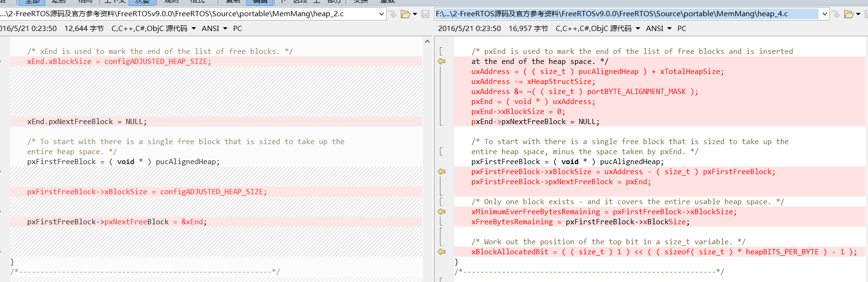This screenshot has height=282, width=868.
Task: Expand the heap_2.c path history dropdown
Action: point(381,14)
